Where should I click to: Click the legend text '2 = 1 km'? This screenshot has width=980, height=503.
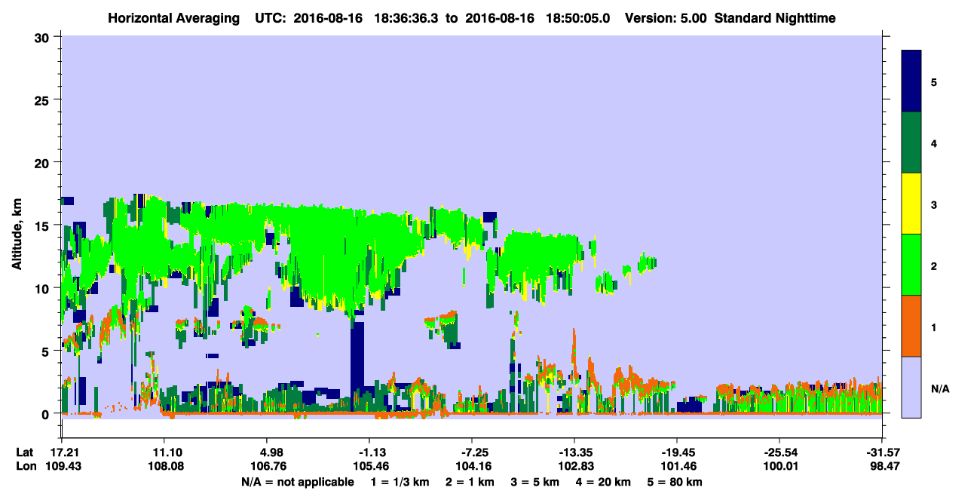(470, 482)
